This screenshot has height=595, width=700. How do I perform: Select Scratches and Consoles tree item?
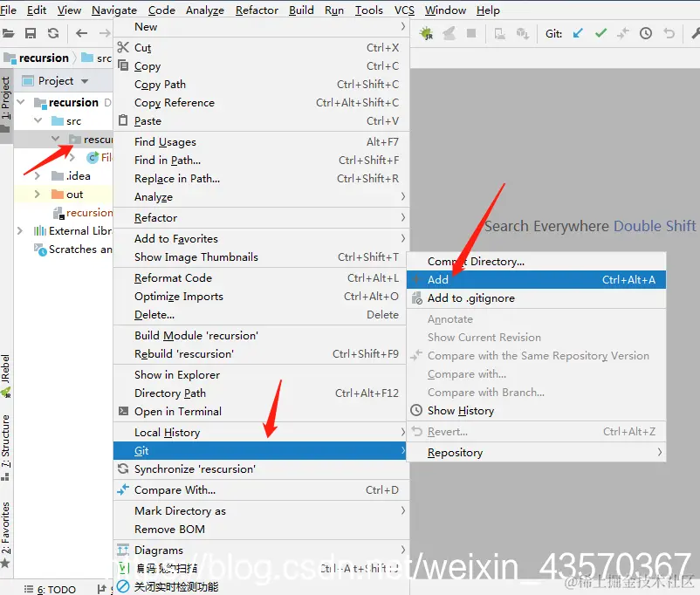[x=73, y=250]
